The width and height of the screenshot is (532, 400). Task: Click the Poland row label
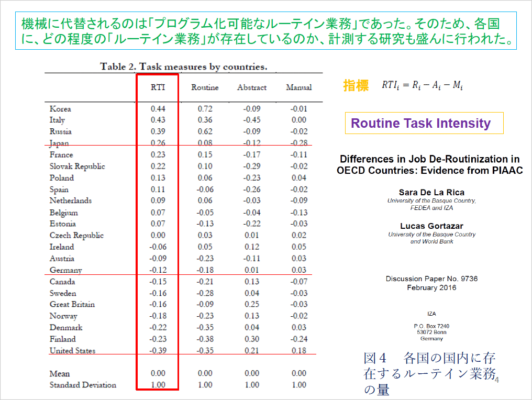tap(61, 178)
